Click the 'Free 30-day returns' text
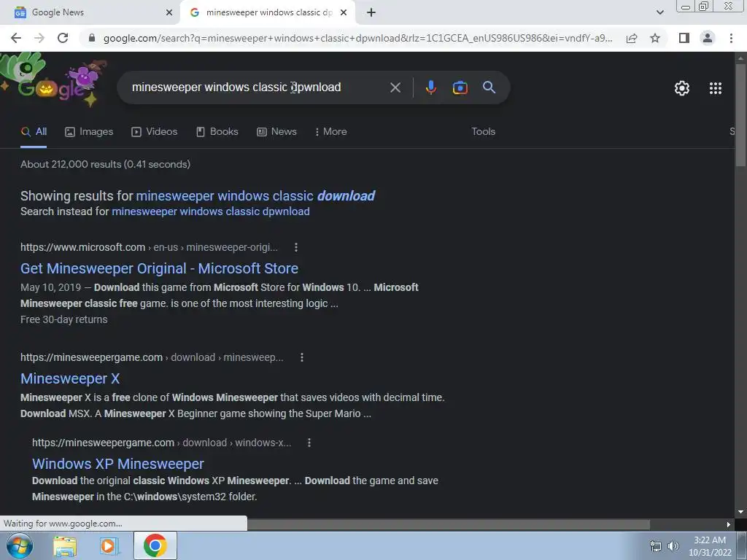 (x=64, y=319)
